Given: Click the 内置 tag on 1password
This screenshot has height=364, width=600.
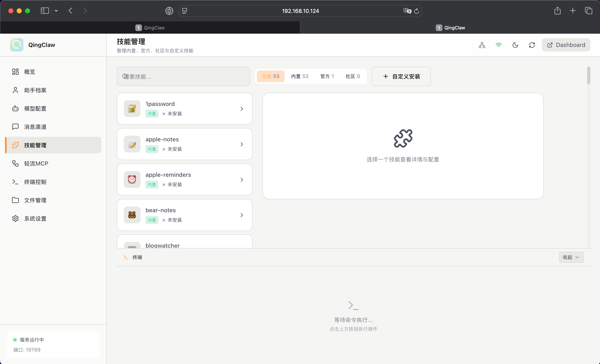Looking at the screenshot, I should [152, 114].
